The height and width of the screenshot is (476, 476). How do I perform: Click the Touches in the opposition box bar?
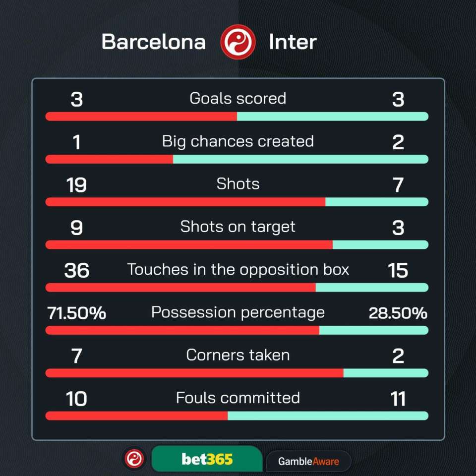pos(237,288)
